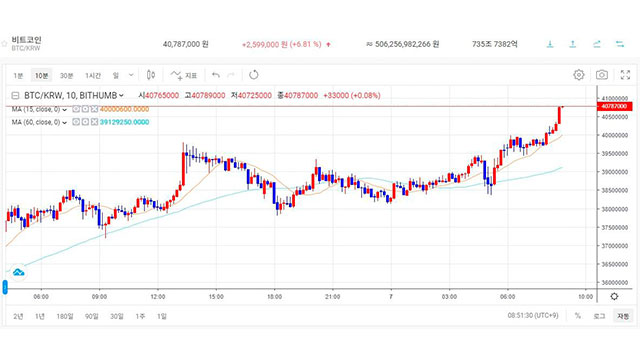Open the indicators (지표) menu

(x=184, y=75)
